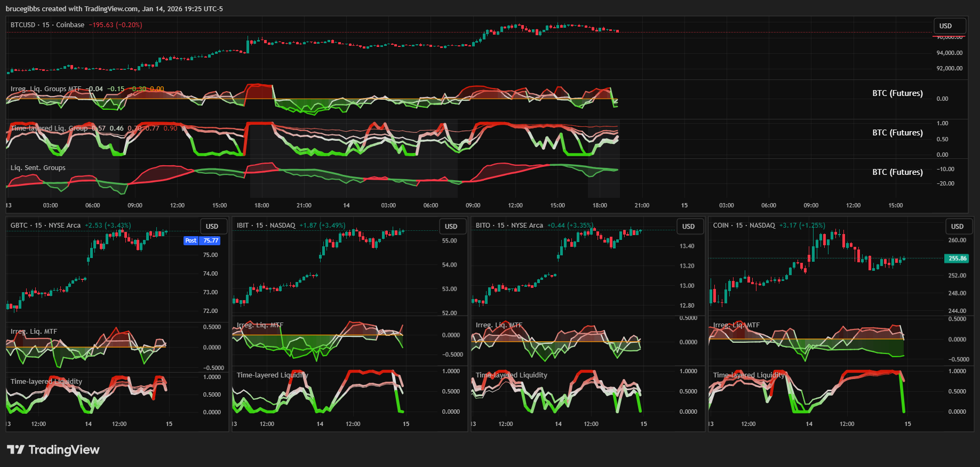Image resolution: width=980 pixels, height=467 pixels.
Task: Click the Irreg. Liq. Groups MTF indicator label
Action: 46,89
